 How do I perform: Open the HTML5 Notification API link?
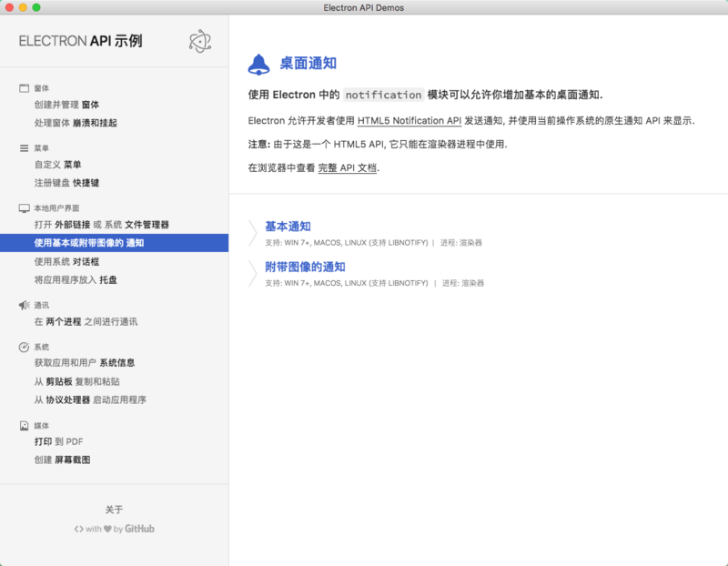tap(409, 121)
